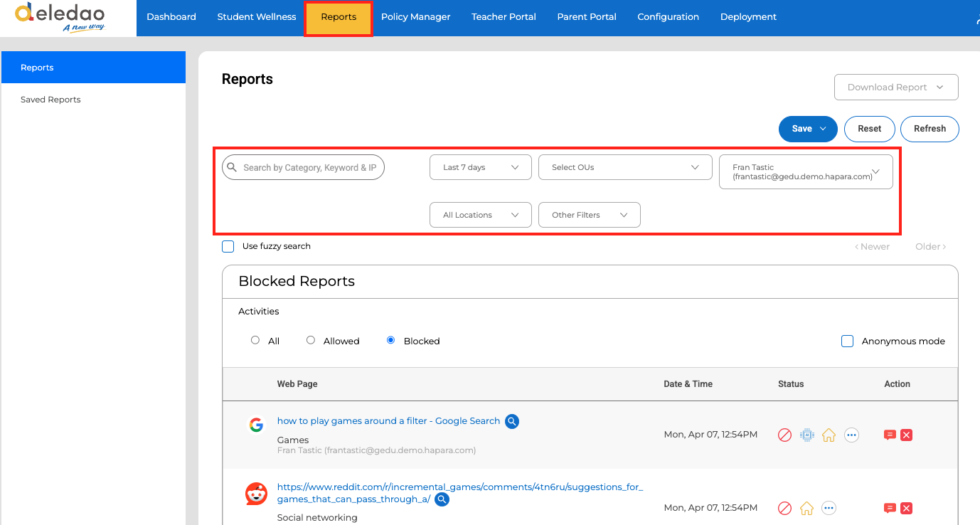Click the AI chip icon in Google Search row
Image resolution: width=980 pixels, height=525 pixels.
click(x=807, y=435)
